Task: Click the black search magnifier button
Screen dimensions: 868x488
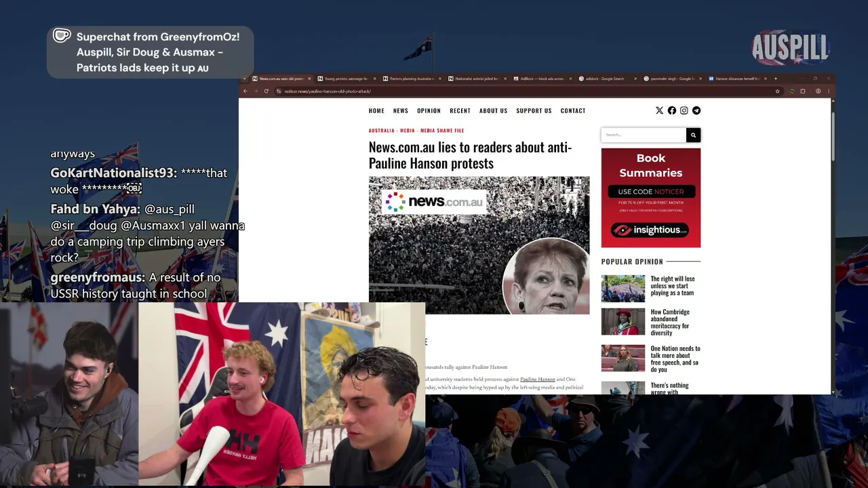Action: [x=693, y=135]
